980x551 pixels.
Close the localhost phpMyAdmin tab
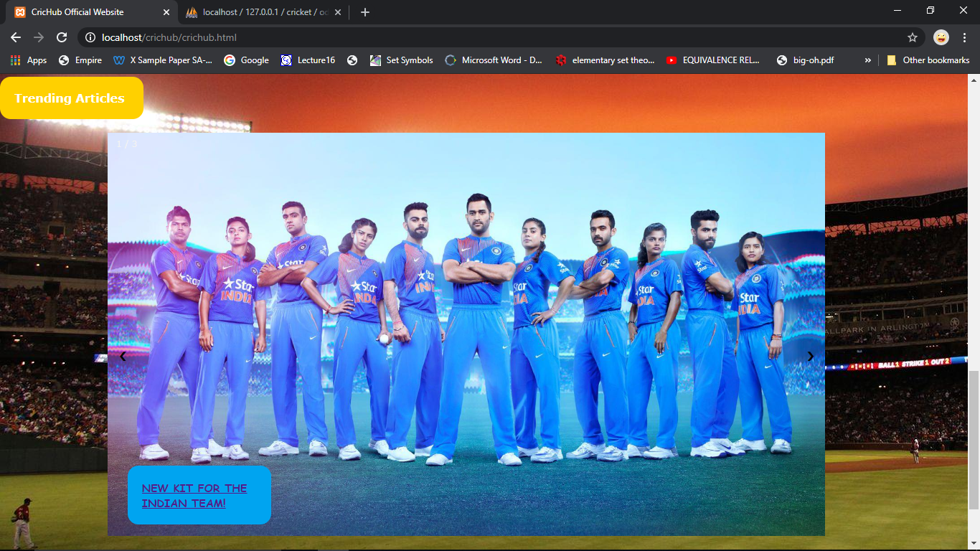(x=338, y=12)
